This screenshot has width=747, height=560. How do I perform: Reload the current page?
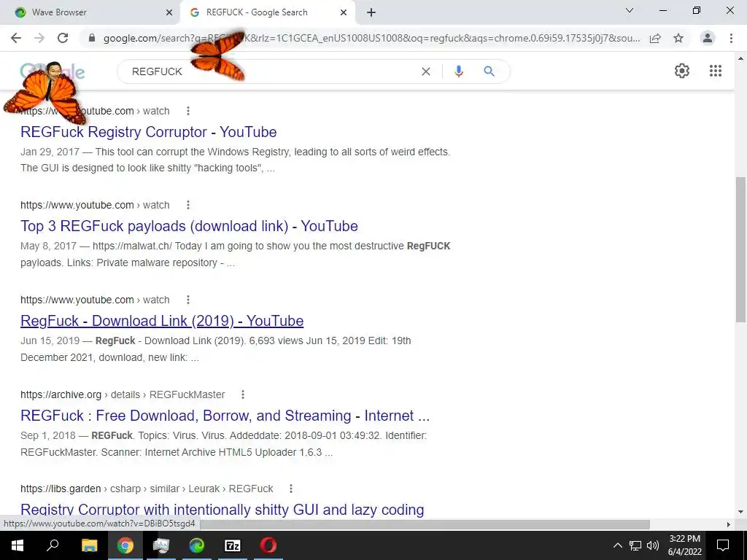click(x=63, y=38)
